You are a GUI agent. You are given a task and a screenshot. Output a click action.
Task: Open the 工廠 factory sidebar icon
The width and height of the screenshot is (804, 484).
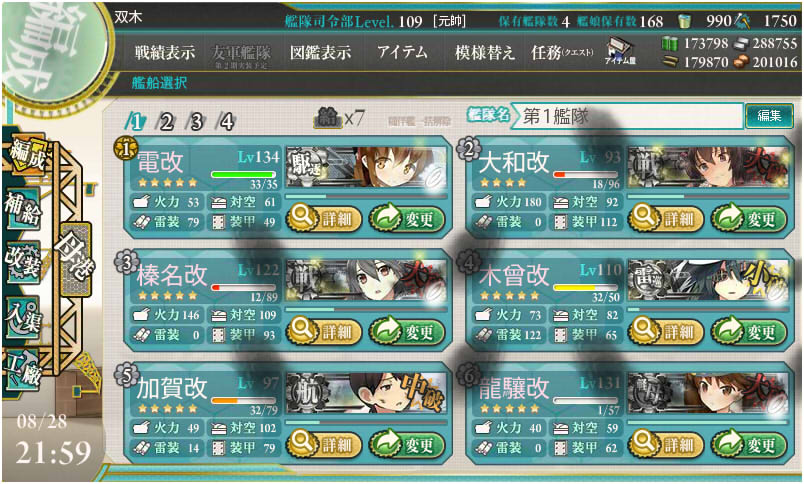click(23, 369)
